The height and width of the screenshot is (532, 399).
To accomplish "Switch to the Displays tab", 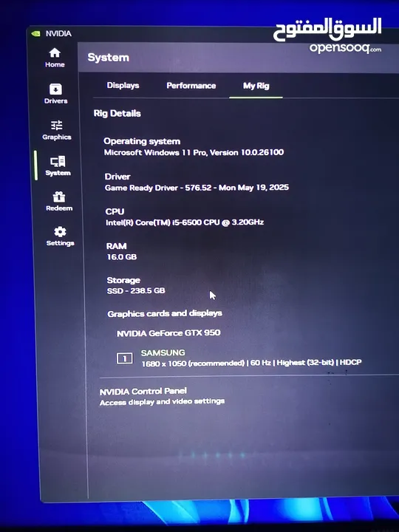I will point(123,85).
